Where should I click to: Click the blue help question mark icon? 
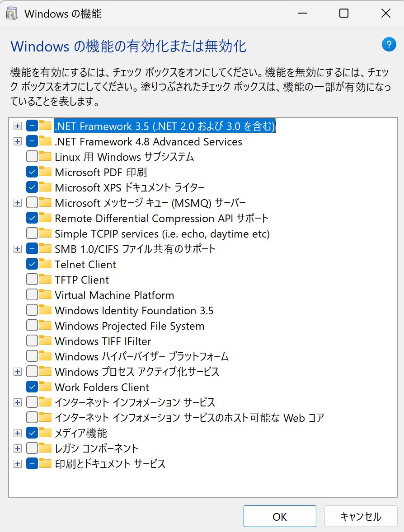coord(389,44)
